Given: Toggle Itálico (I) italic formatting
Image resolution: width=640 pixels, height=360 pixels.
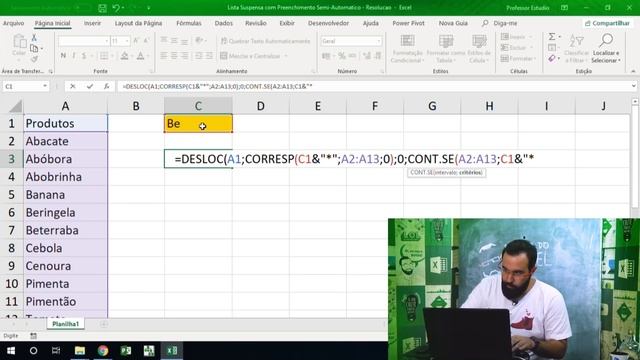Looking at the screenshot, I should (74, 56).
